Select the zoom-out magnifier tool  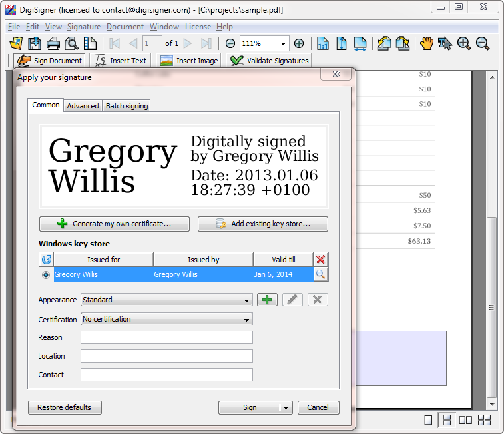pyautogui.click(x=483, y=43)
